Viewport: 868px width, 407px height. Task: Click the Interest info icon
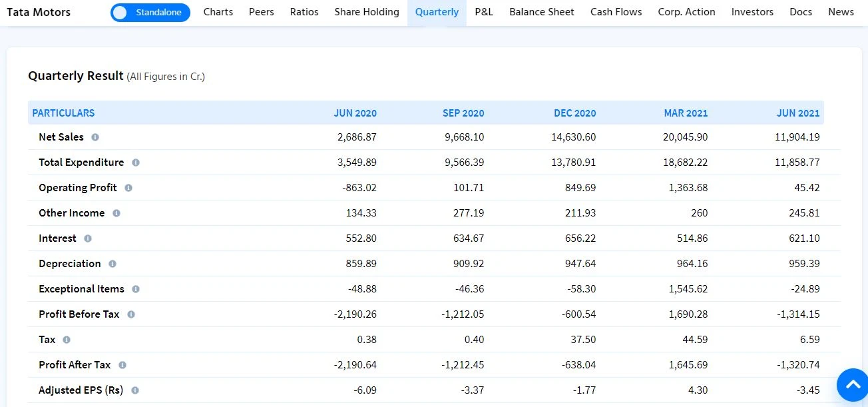point(87,238)
